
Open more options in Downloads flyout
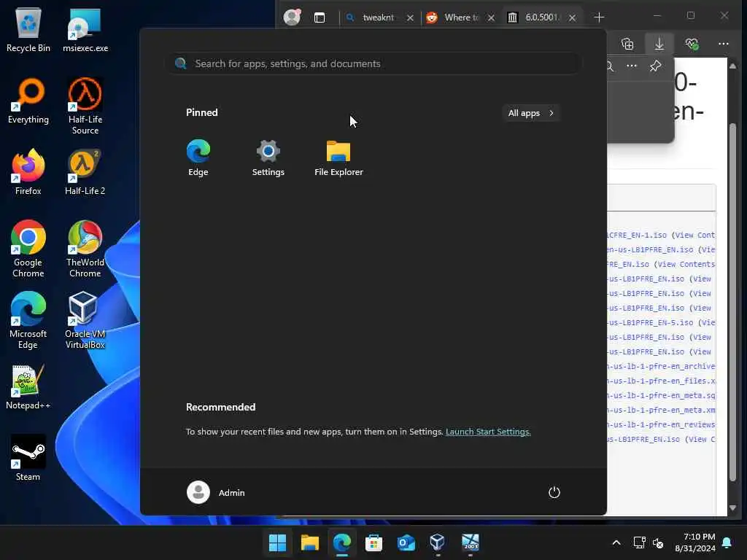(x=632, y=66)
